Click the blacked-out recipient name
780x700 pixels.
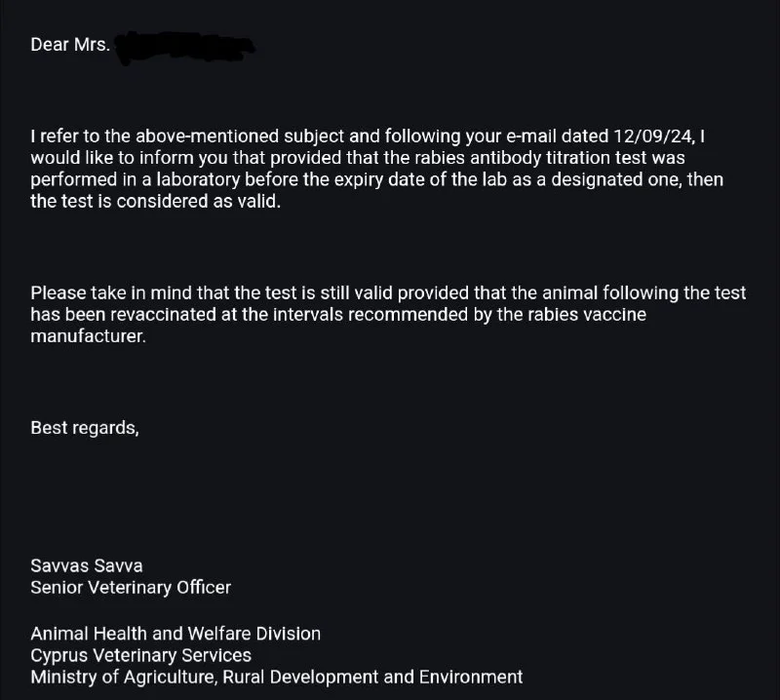click(185, 48)
